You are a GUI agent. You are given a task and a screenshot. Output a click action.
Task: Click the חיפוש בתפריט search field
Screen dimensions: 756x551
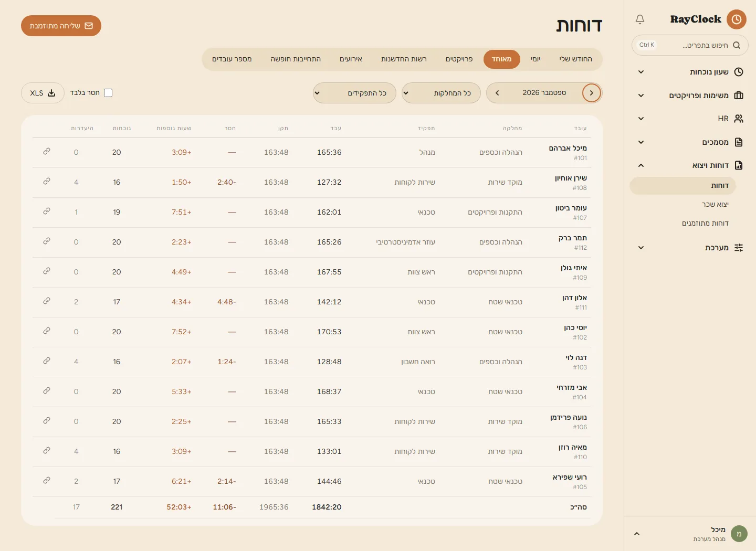(690, 45)
